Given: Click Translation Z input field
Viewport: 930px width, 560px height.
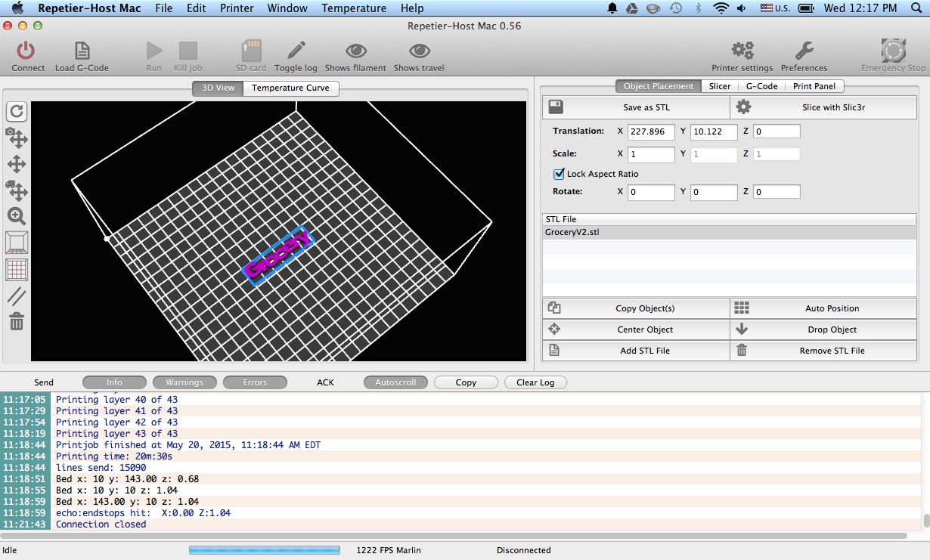Looking at the screenshot, I should [x=777, y=131].
